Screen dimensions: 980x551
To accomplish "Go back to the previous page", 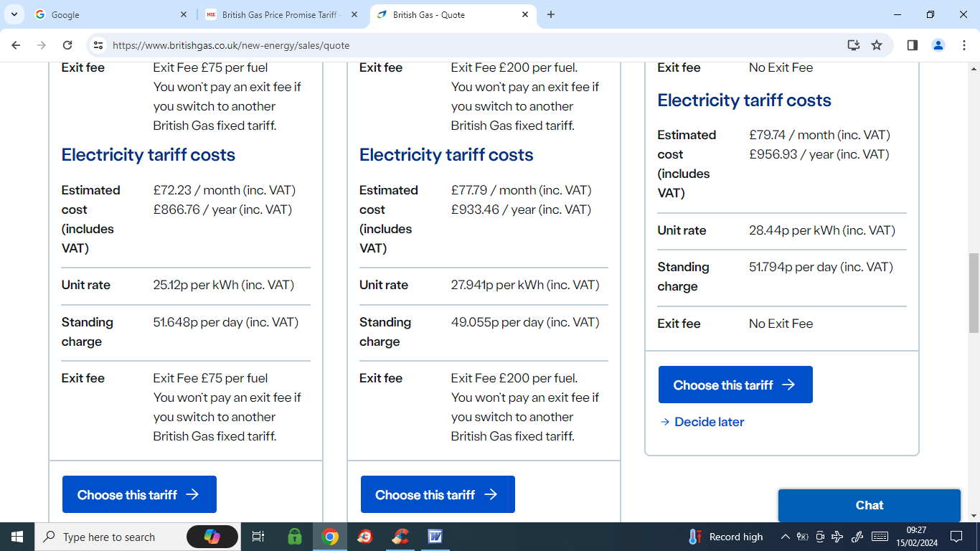I will [x=16, y=45].
